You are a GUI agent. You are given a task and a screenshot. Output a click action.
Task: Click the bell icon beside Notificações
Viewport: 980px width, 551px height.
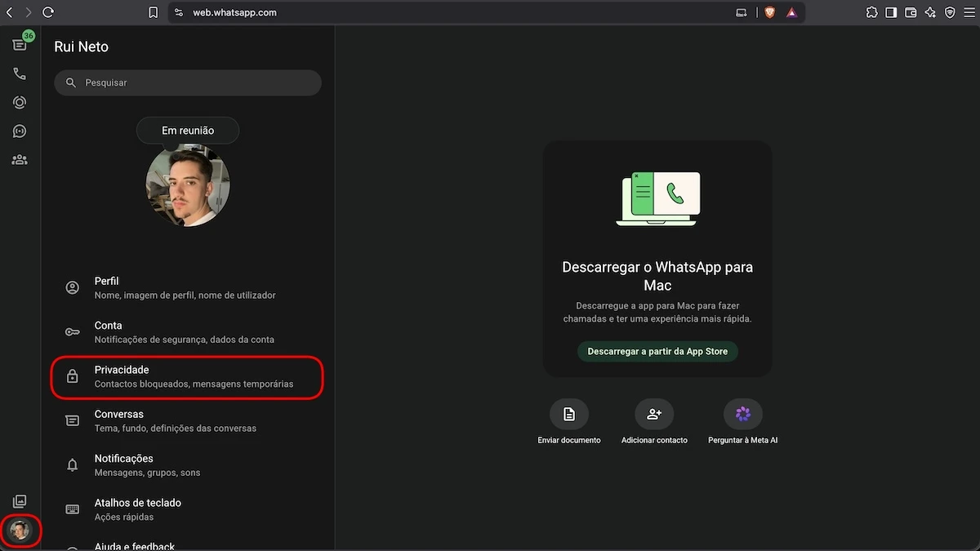click(73, 465)
